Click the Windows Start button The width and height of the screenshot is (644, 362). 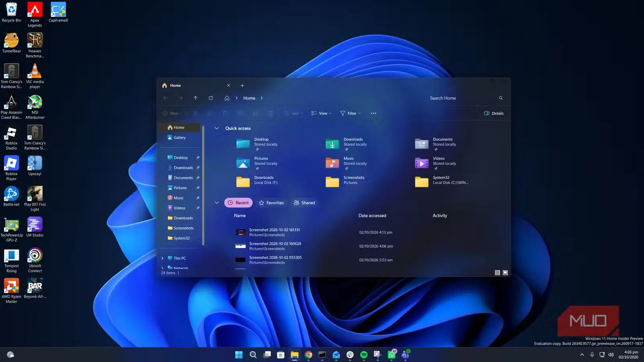[239, 354]
